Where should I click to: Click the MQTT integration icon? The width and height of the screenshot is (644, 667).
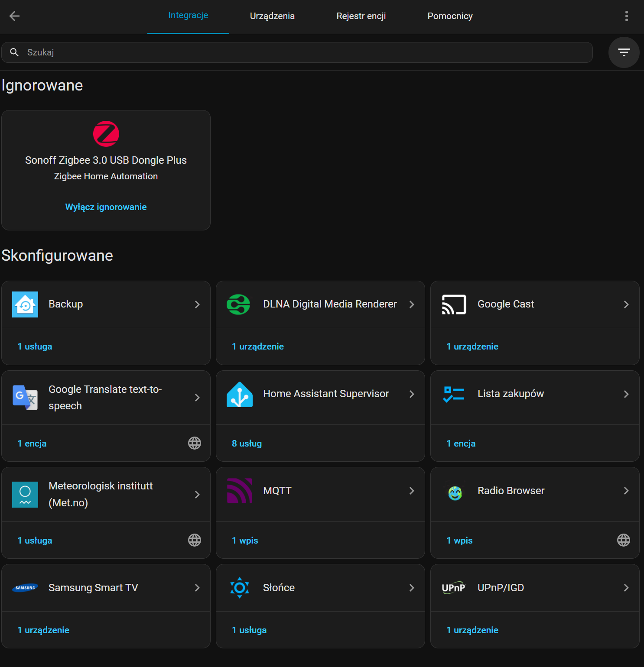(x=239, y=491)
